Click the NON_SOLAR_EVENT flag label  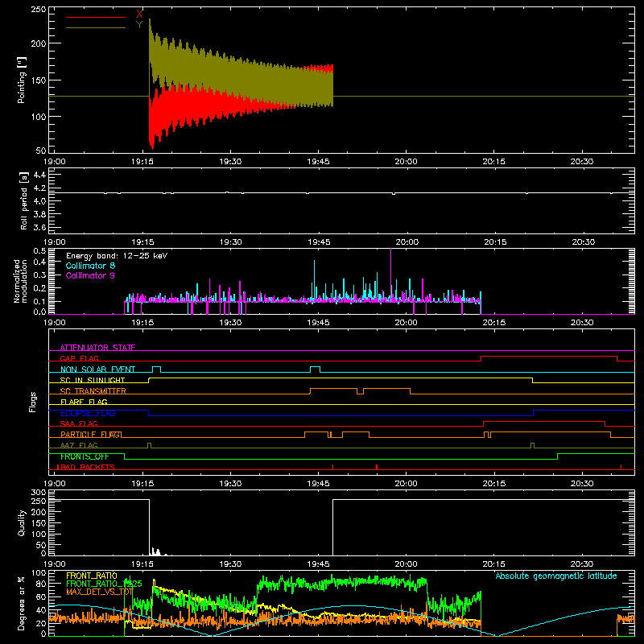click(97, 369)
